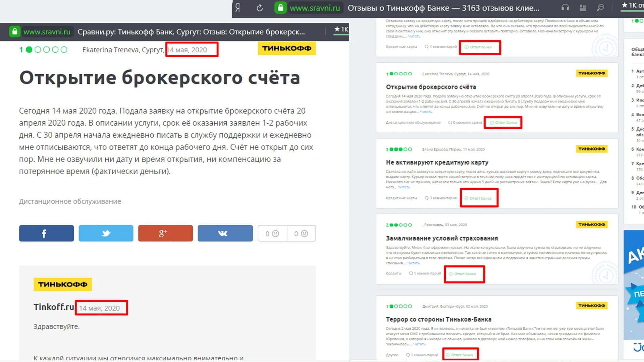Open '3 комментария' on credit card activation review

[x=440, y=198]
